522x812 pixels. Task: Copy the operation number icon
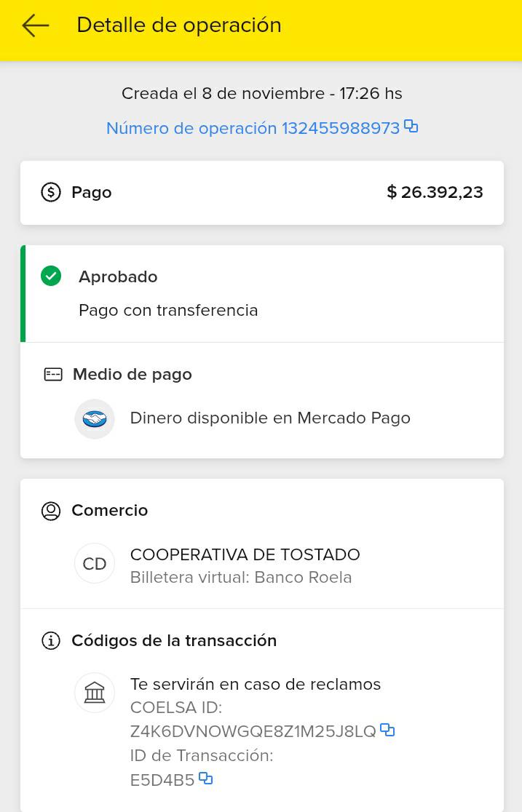click(x=411, y=127)
